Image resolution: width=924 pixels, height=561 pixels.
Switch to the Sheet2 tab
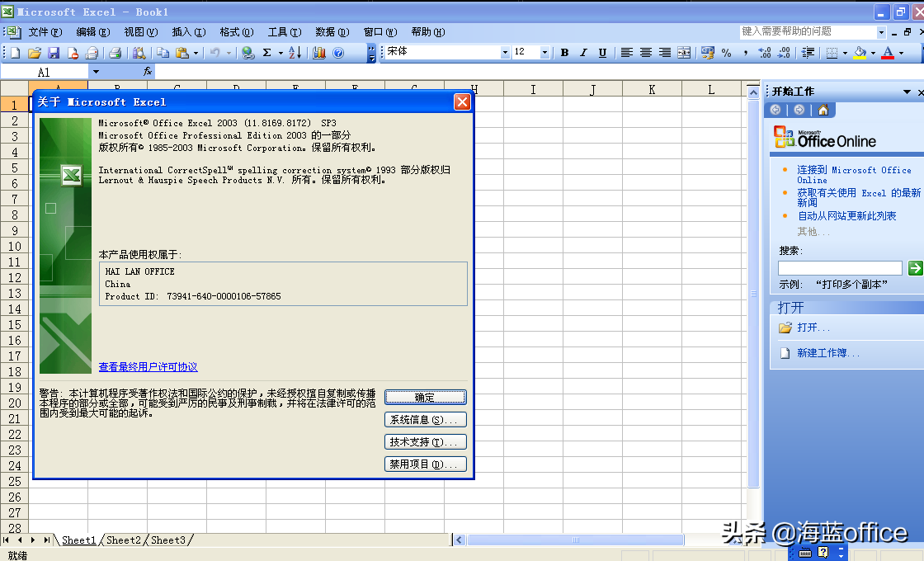123,540
